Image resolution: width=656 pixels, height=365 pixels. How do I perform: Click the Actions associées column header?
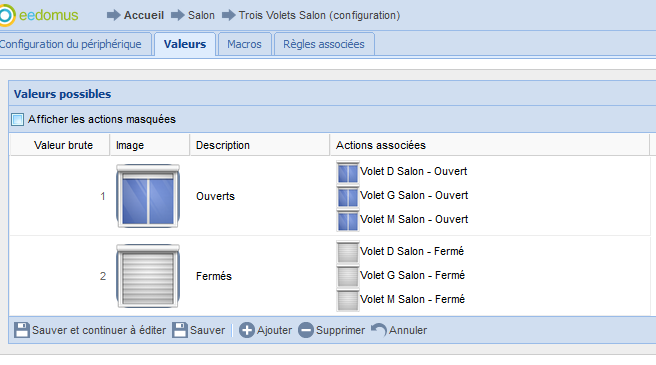click(490, 145)
